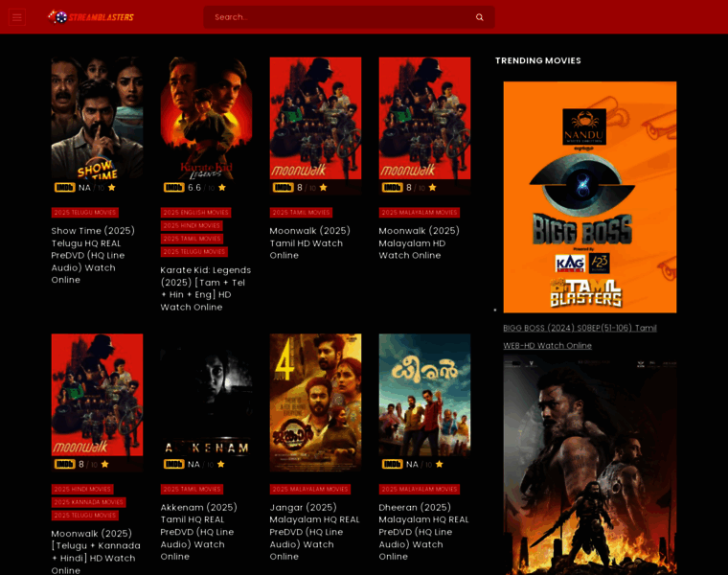Open Akkenam (2025) Tamil title link
Viewport: 728px width, 575px height.
[x=198, y=532]
